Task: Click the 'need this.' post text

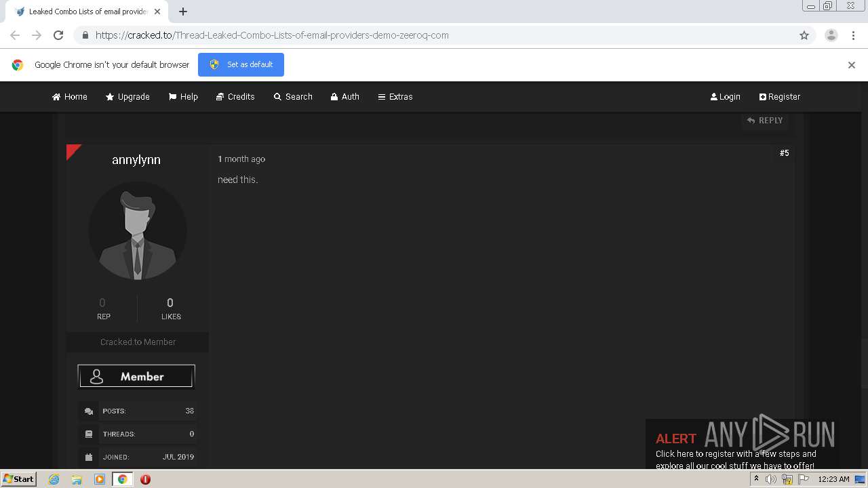Action: click(x=238, y=180)
